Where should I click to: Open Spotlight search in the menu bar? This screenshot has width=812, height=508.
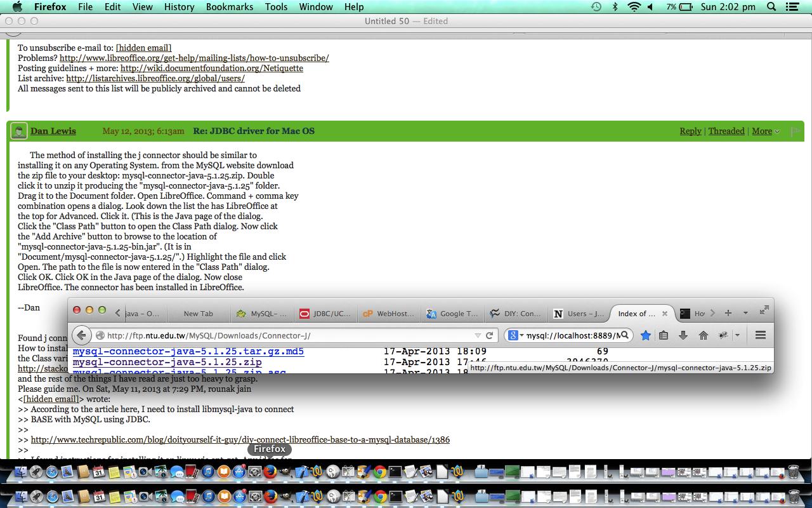(x=771, y=7)
